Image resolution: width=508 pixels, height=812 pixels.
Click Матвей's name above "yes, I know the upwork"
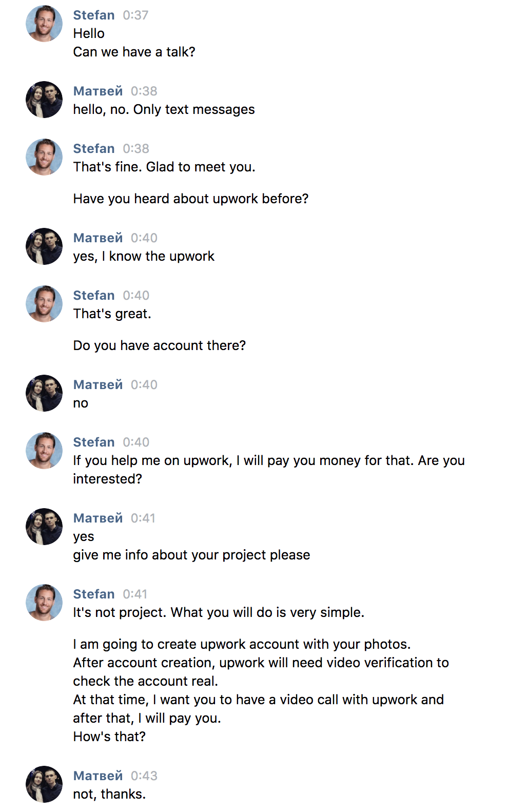(x=98, y=238)
